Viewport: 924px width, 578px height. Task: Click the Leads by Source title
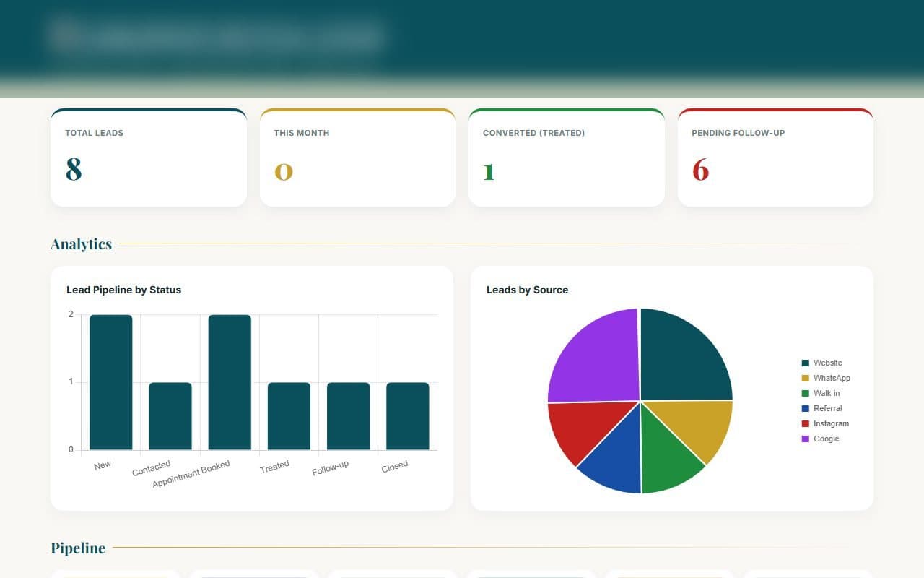(527, 290)
